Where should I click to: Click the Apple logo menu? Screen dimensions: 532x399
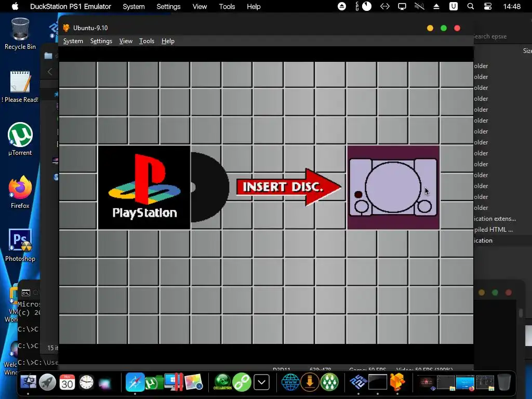tap(15, 6)
